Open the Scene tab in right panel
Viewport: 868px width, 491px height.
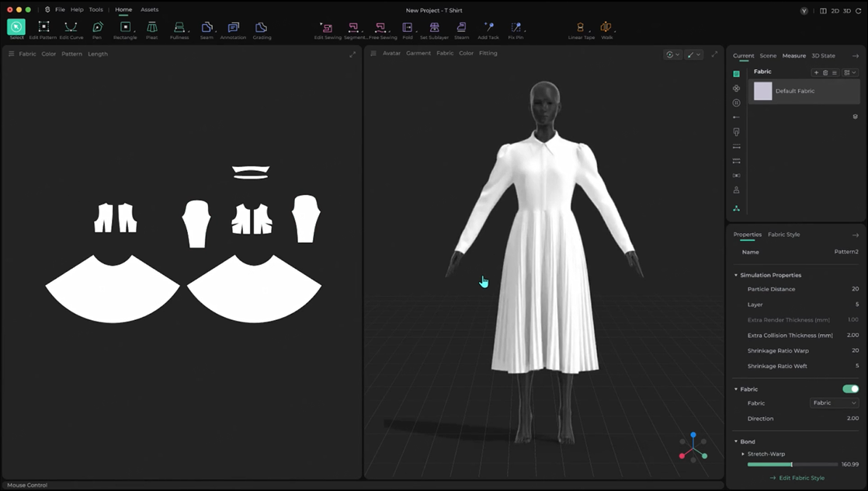[769, 55]
